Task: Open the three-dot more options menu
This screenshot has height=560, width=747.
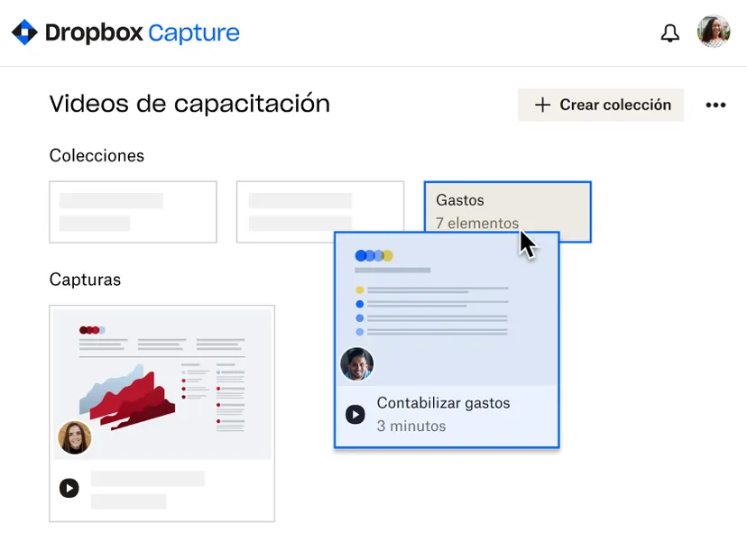Action: click(x=715, y=105)
